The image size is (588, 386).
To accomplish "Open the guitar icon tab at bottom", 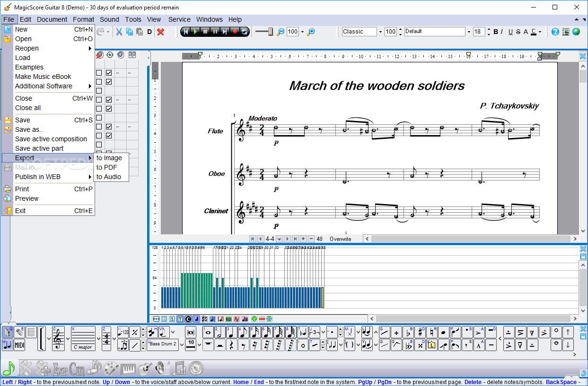I will [x=145, y=368].
